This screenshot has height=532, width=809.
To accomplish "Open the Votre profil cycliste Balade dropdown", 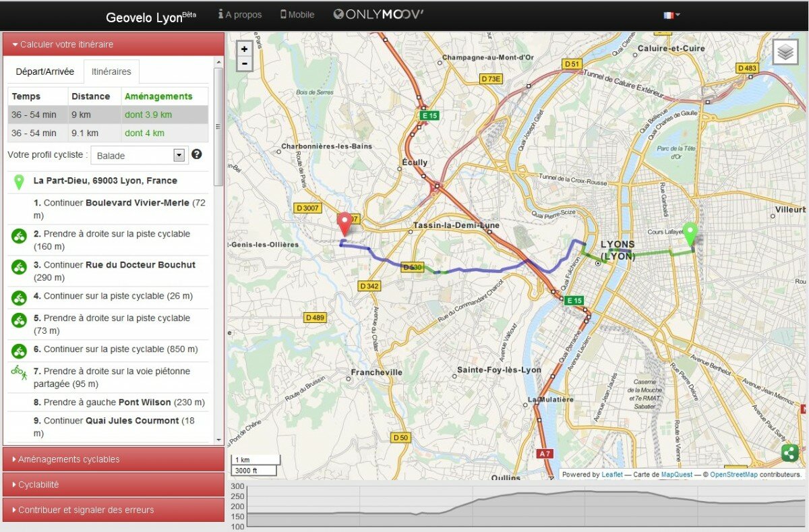I will pyautogui.click(x=139, y=155).
